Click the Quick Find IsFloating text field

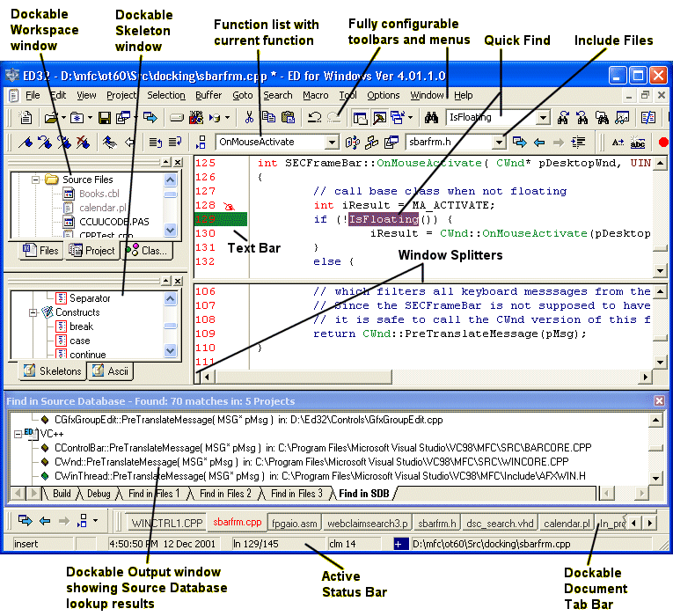(x=491, y=118)
